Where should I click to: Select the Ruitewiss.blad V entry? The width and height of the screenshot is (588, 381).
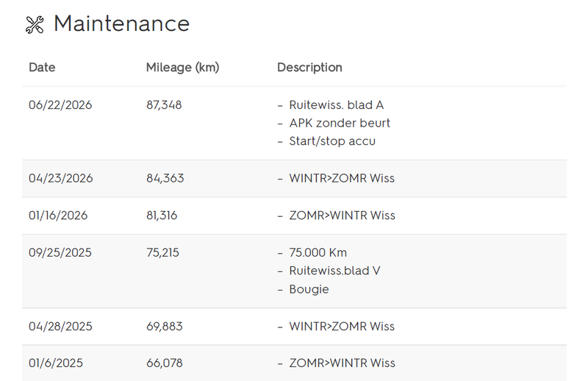(334, 271)
